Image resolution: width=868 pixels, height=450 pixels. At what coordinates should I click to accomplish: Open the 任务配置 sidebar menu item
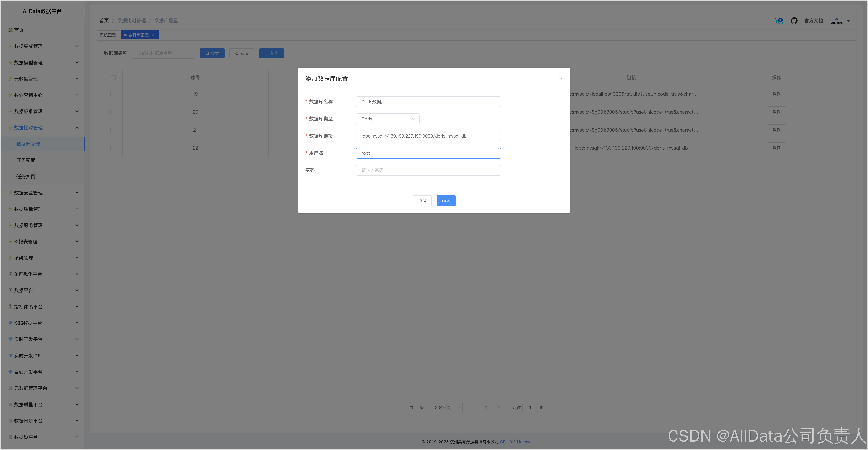[26, 160]
